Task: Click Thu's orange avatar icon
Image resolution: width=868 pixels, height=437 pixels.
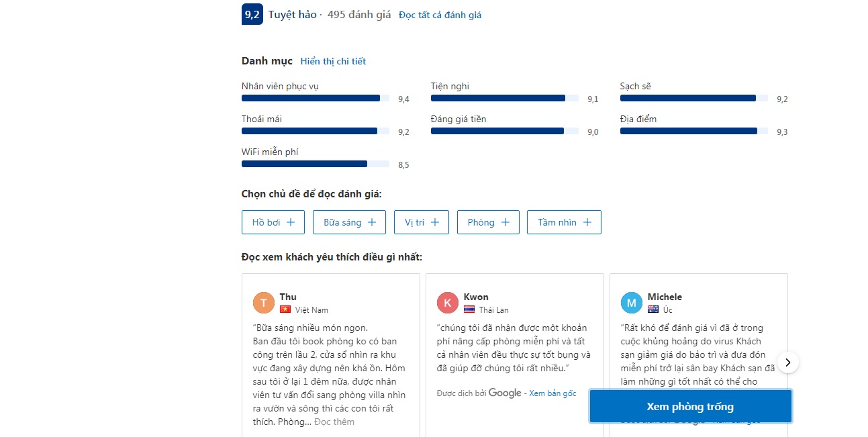Action: click(264, 303)
